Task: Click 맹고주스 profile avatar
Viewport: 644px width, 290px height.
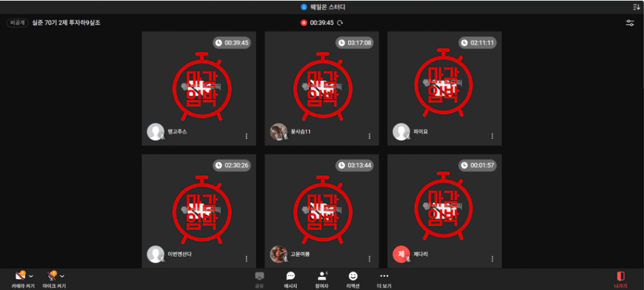Action: point(155,132)
